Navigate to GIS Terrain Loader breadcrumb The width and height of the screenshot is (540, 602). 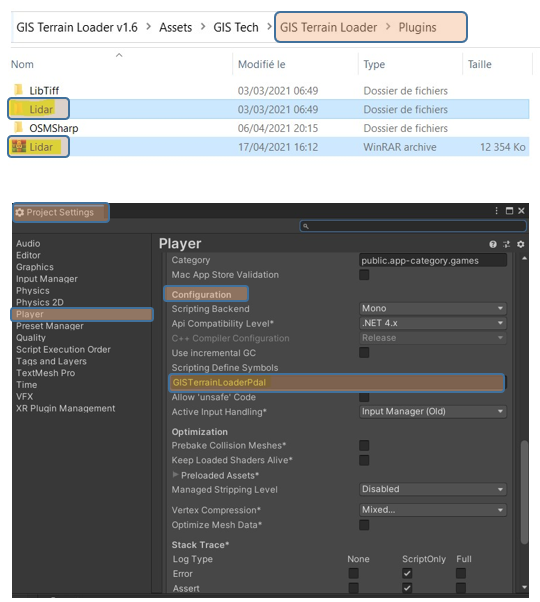pos(328,27)
